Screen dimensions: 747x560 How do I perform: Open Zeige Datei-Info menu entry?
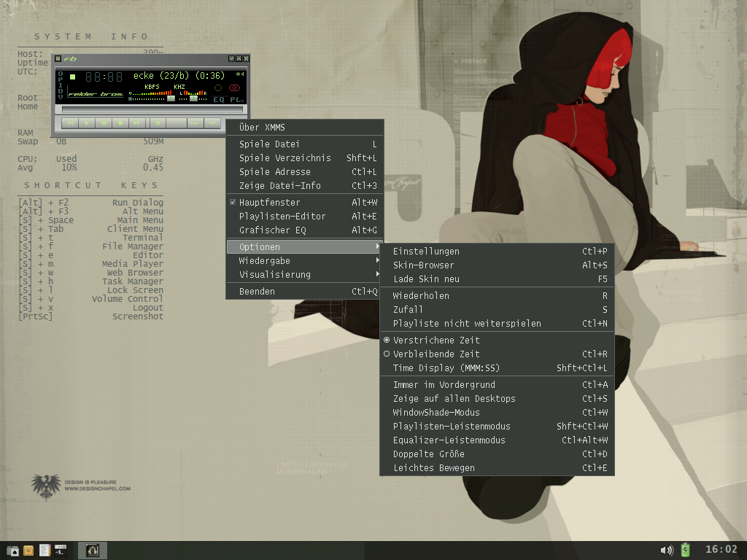click(305, 185)
